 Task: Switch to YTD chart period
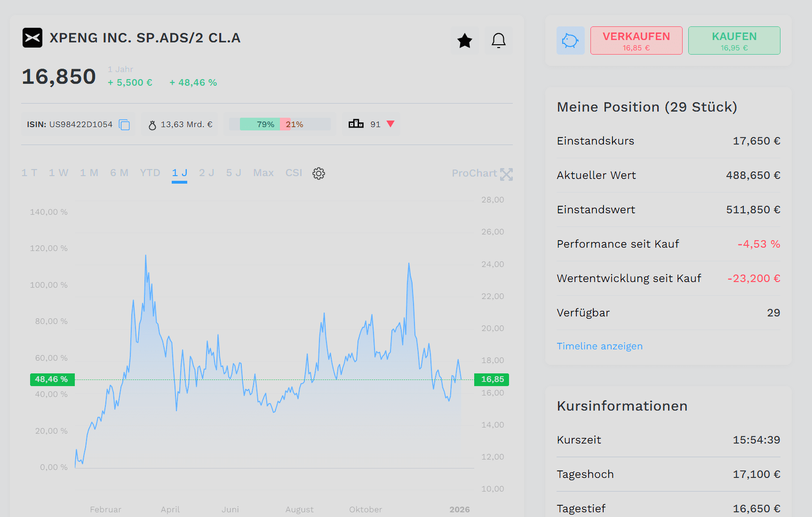pyautogui.click(x=150, y=173)
